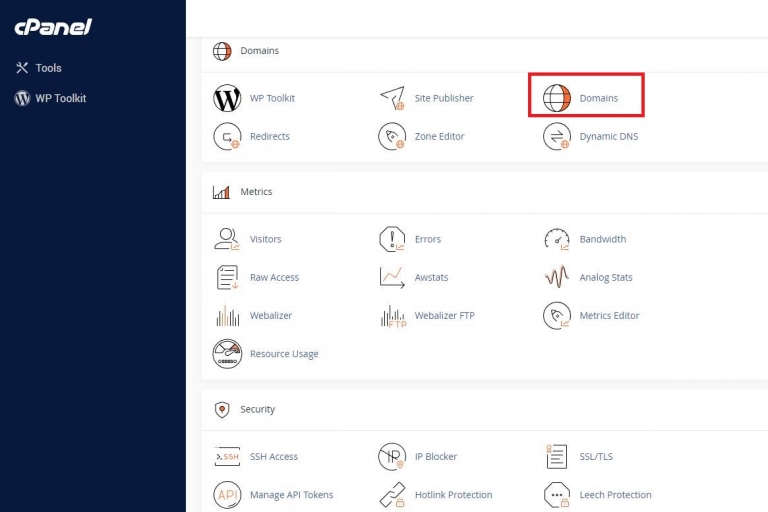The width and height of the screenshot is (768, 512).
Task: Open the Resource Usage link
Action: (x=284, y=354)
